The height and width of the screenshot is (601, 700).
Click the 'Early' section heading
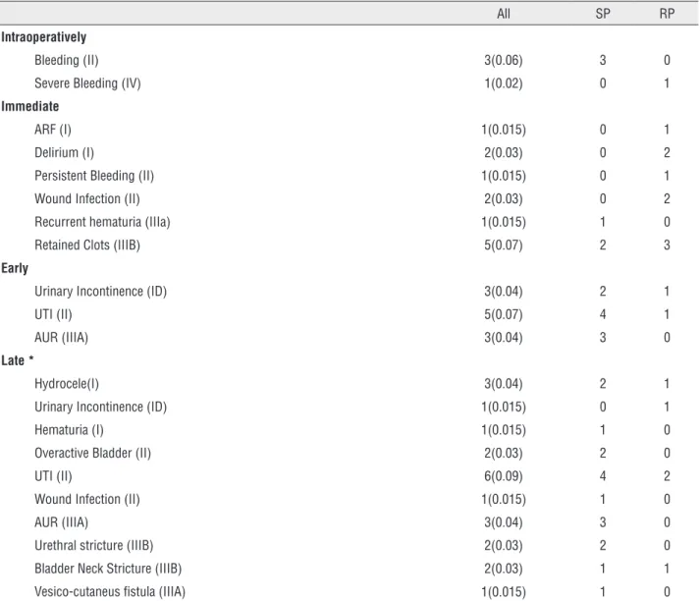coord(15,268)
